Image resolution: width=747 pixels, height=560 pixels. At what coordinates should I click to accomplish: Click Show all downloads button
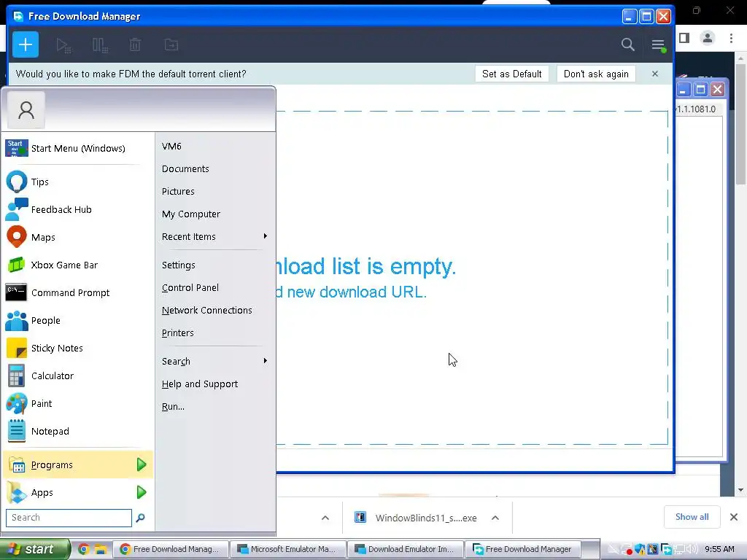tap(692, 517)
